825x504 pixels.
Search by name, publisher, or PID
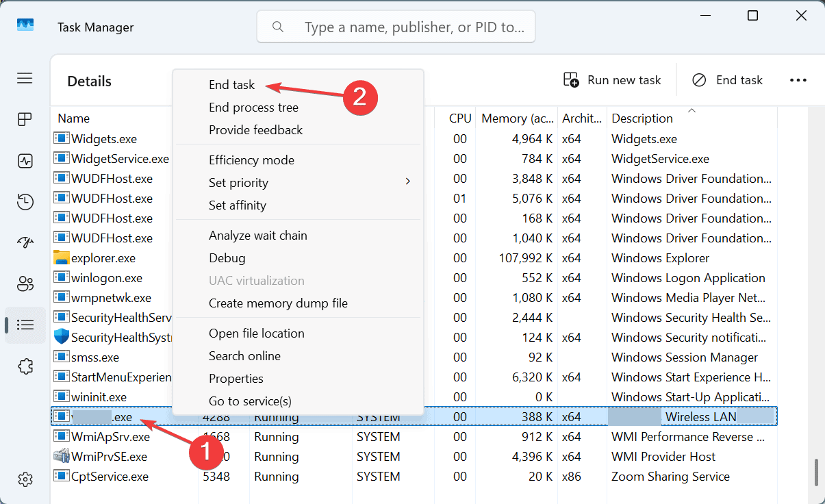coord(396,27)
